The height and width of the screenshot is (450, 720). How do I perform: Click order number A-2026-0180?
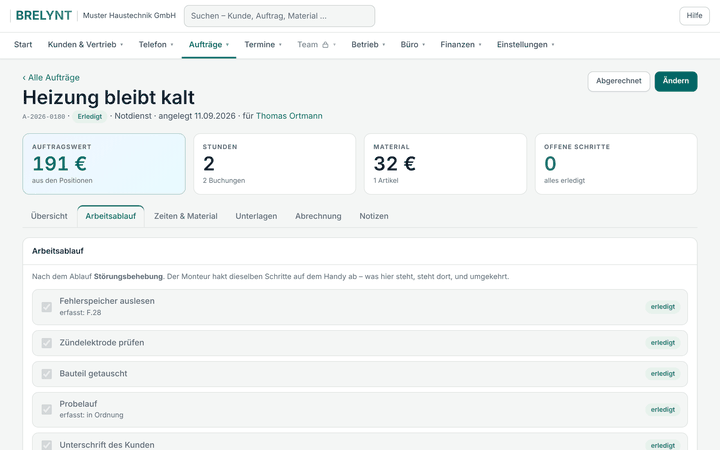[44, 117]
